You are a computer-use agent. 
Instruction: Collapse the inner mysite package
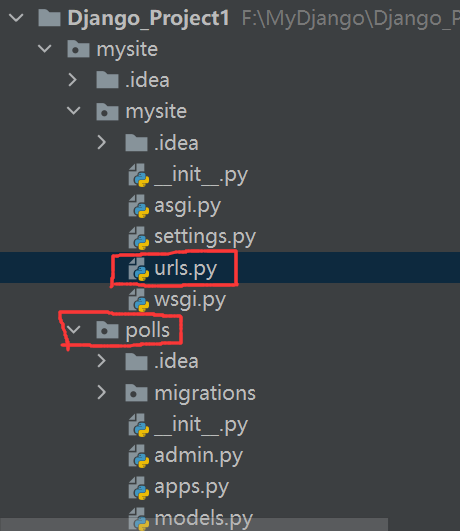tap(74, 111)
